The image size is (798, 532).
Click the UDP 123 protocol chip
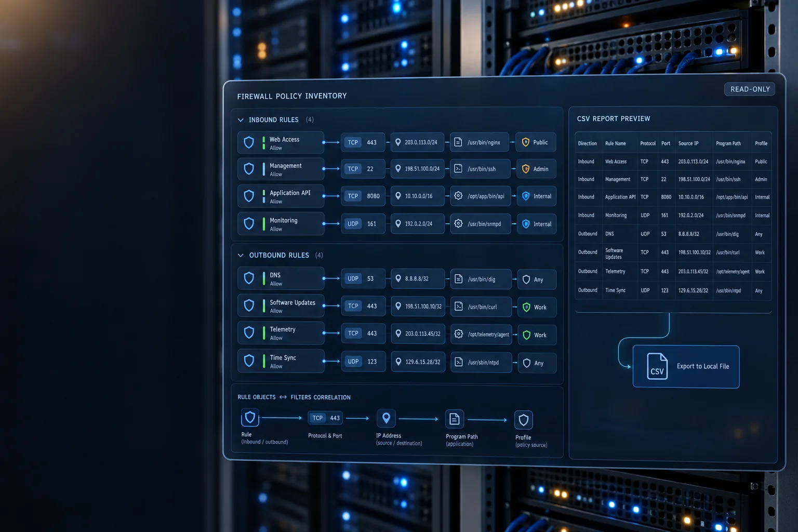pos(364,361)
